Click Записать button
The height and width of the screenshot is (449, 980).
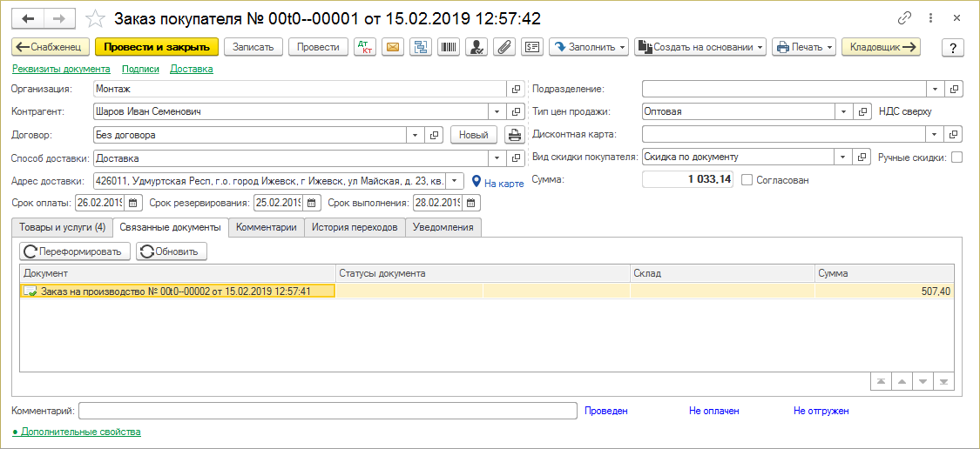pos(253,47)
